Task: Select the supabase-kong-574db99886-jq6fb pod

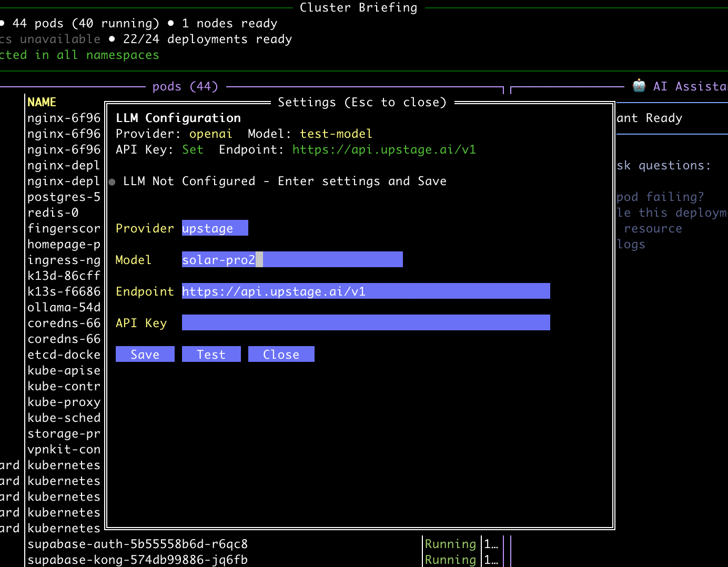Action: pyautogui.click(x=137, y=560)
